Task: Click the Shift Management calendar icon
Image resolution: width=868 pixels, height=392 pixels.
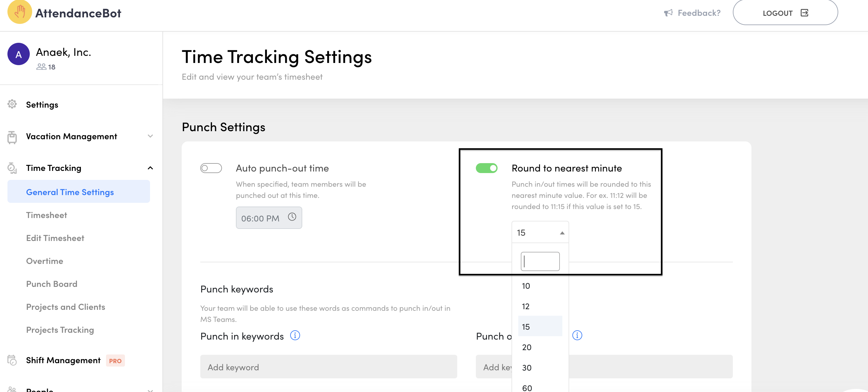Action: click(x=12, y=360)
